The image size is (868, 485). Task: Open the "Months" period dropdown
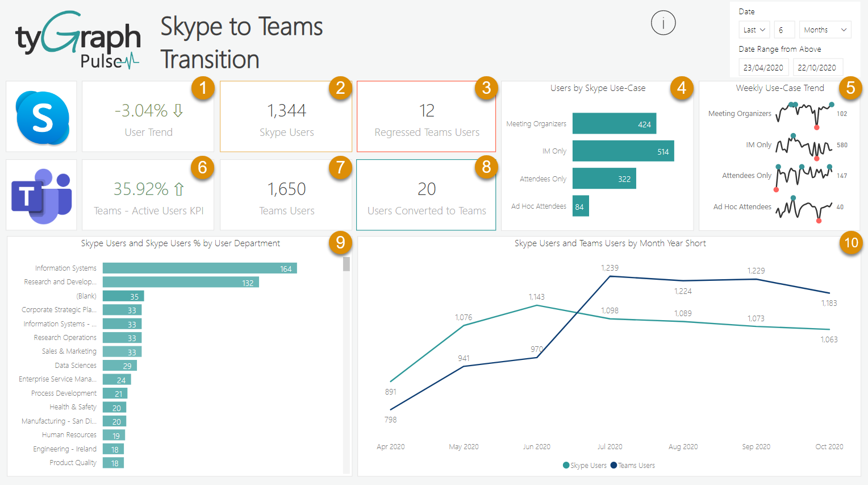pos(825,30)
